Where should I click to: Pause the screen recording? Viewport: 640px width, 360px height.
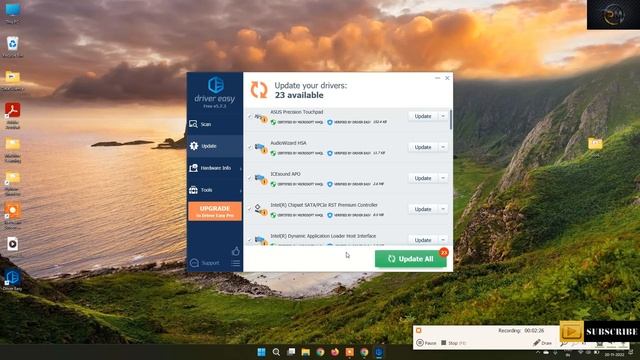[x=426, y=343]
